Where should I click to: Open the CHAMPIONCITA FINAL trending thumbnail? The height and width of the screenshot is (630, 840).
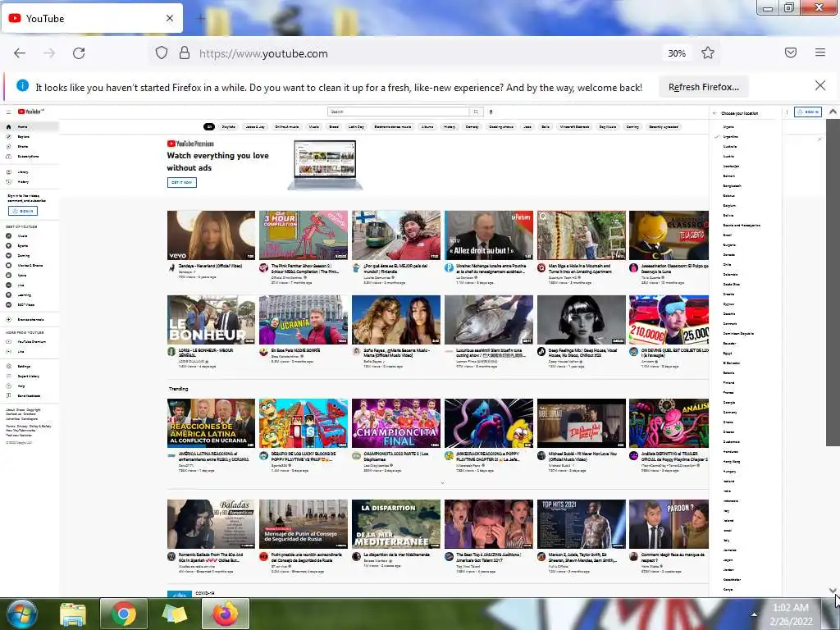click(x=396, y=423)
